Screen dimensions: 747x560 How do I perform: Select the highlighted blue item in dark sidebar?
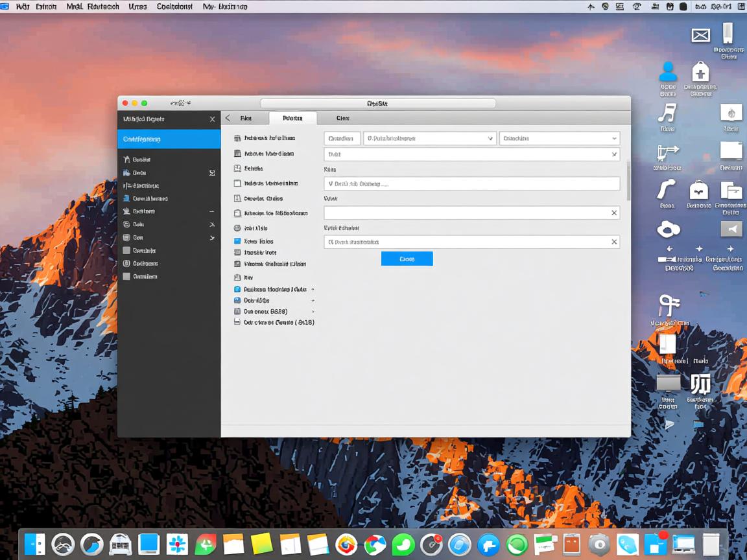(x=169, y=139)
